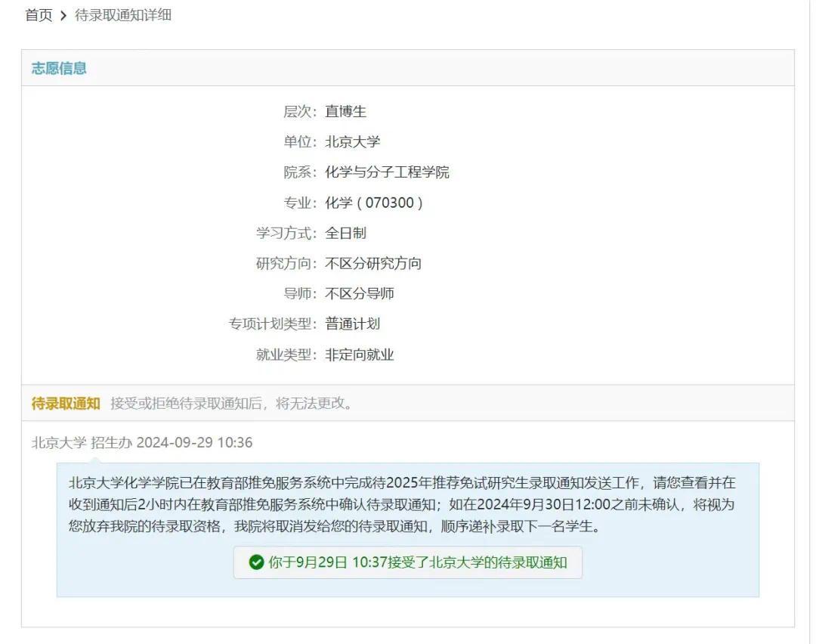Click the 非定向就业 employment type value

point(361,353)
